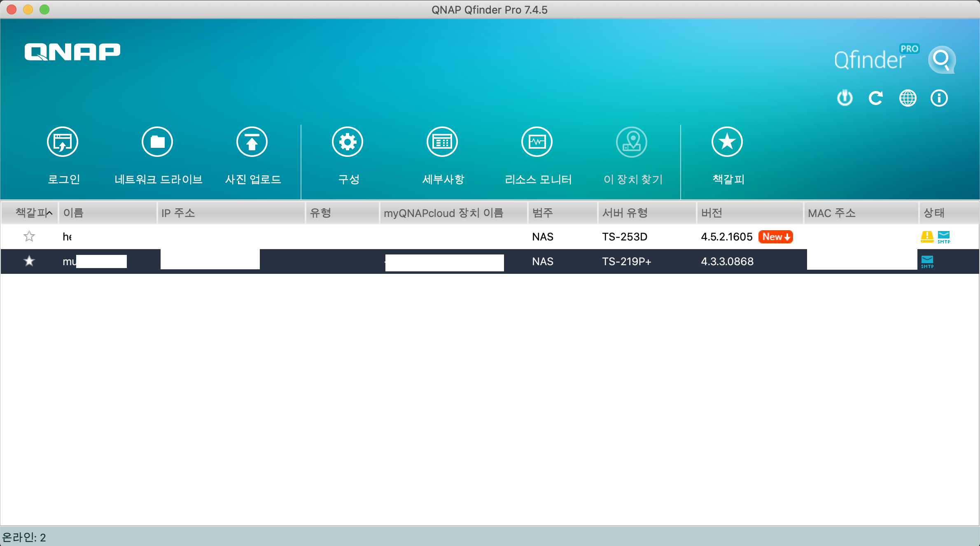Open the 세부사항 details icon
980x546 pixels.
(442, 142)
